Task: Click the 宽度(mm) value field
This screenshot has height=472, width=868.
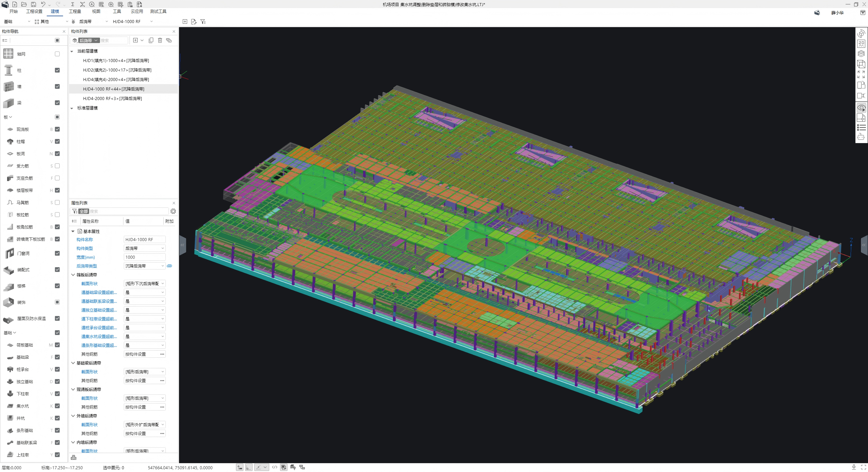Action: click(x=144, y=257)
